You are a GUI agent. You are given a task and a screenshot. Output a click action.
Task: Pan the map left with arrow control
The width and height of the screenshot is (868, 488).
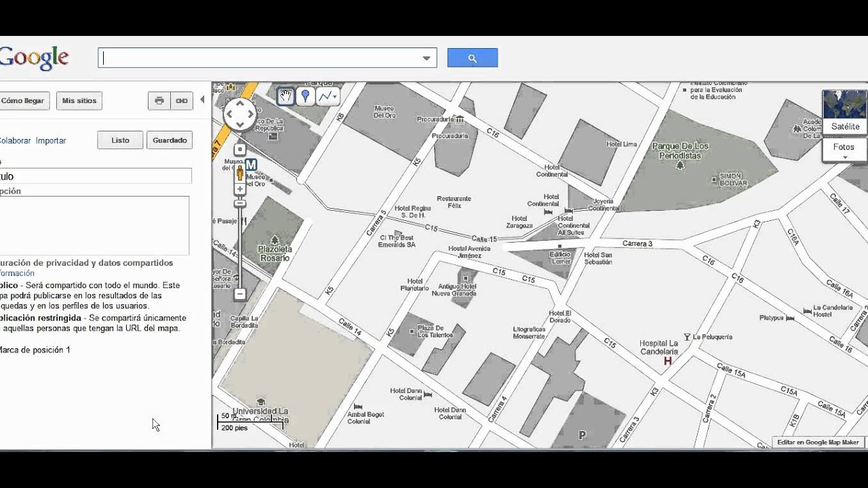click(229, 115)
